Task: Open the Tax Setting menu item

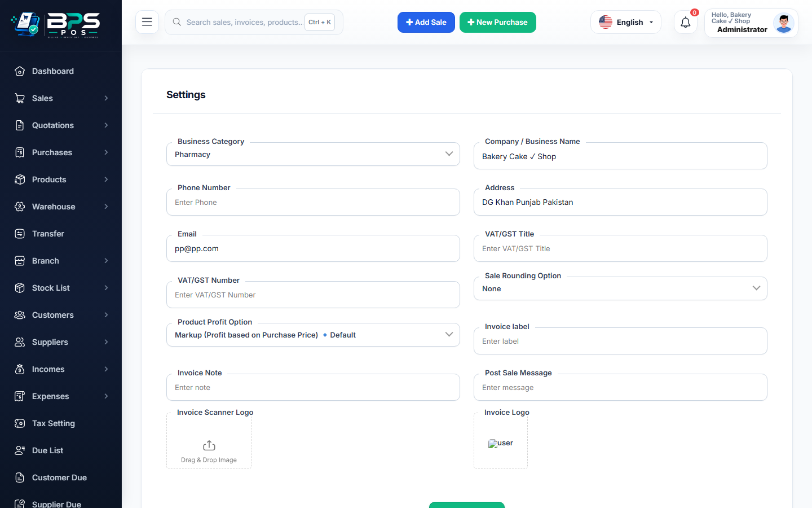Action: 61,423
